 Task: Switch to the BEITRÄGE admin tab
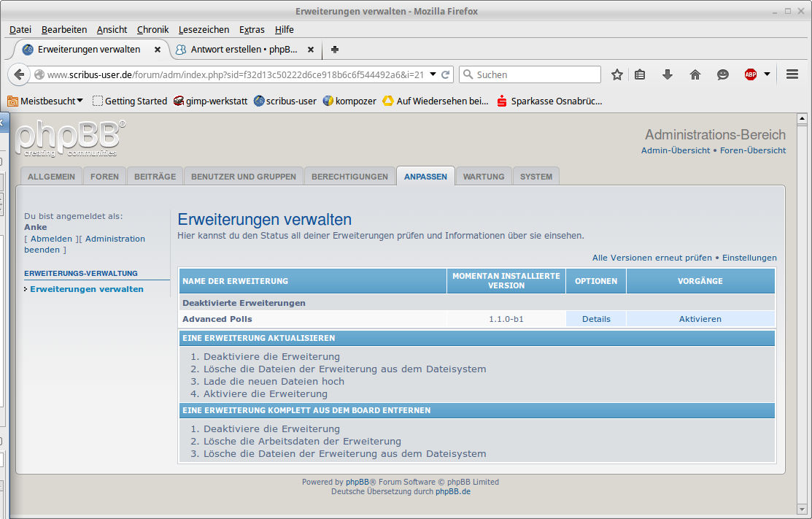(x=155, y=177)
